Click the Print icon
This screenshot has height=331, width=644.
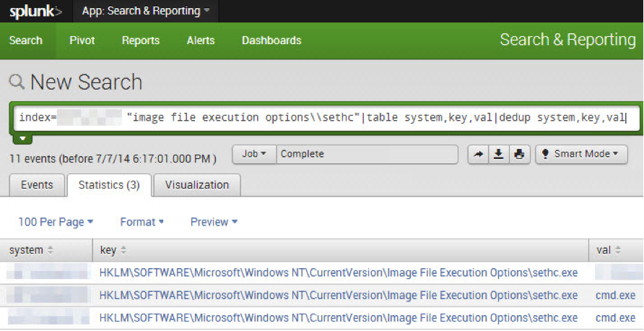[x=520, y=154]
